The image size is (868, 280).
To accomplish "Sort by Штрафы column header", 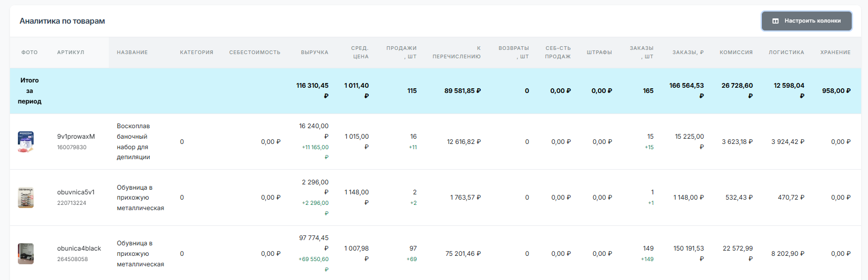I will coord(599,53).
